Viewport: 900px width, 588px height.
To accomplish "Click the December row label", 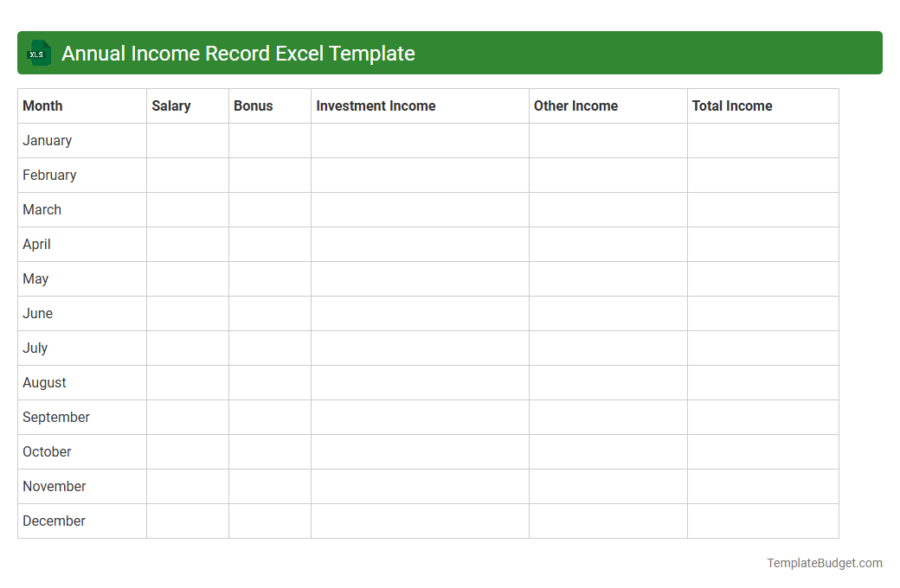I will coord(54,521).
